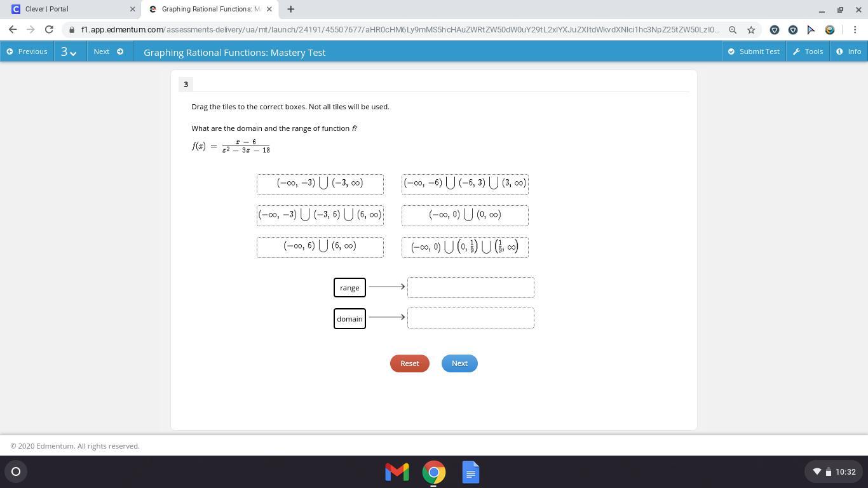Select the tile (−∞, 0) ∪ (0, ∞)

coord(465,215)
